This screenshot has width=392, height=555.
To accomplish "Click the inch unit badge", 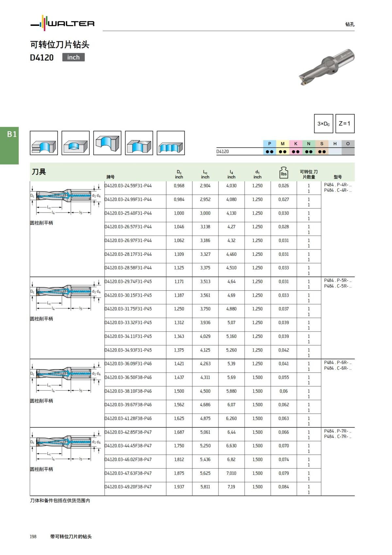I will tap(73, 57).
